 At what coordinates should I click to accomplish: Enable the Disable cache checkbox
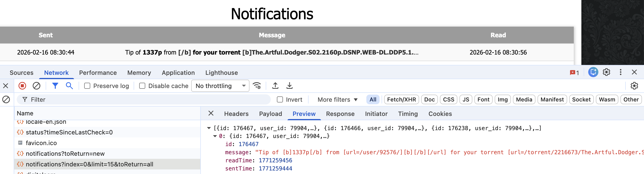142,86
